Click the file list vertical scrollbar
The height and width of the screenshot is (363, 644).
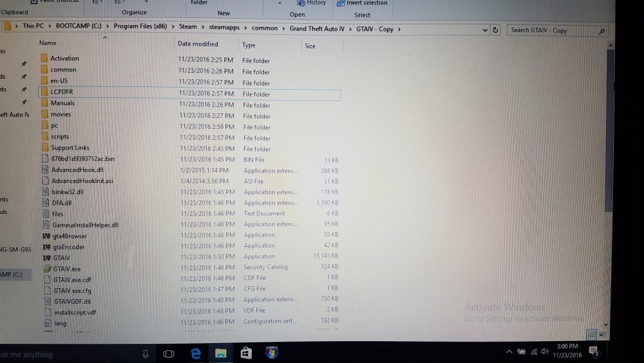[611, 131]
